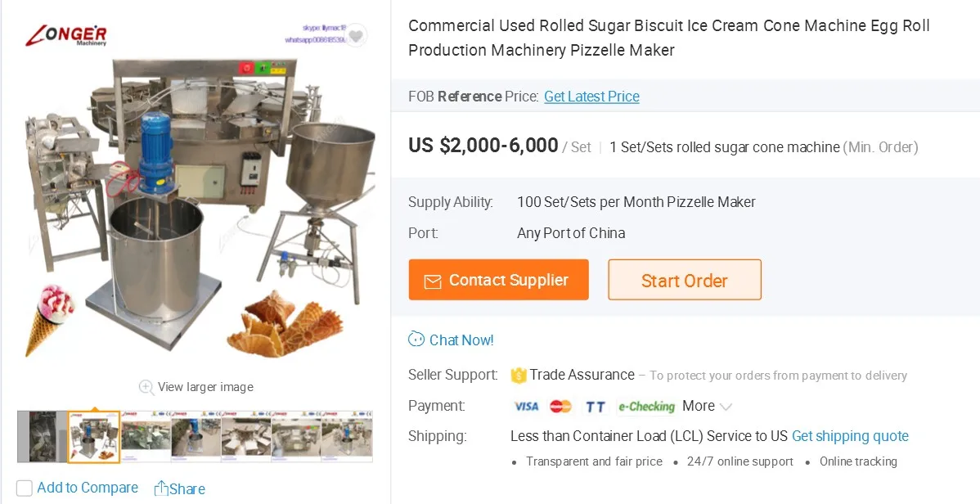
Task: Click the main product image of the cone machine
Action: click(x=195, y=205)
